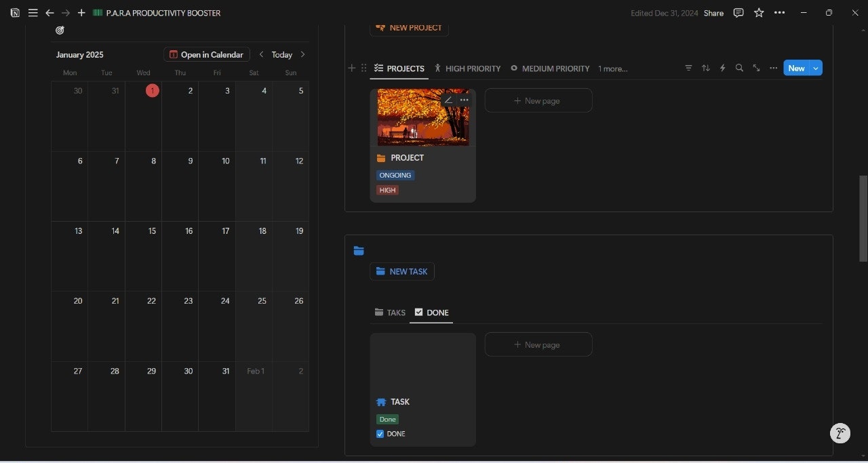Go to next month with the right chevron
The height and width of the screenshot is (463, 868).
(x=302, y=54)
